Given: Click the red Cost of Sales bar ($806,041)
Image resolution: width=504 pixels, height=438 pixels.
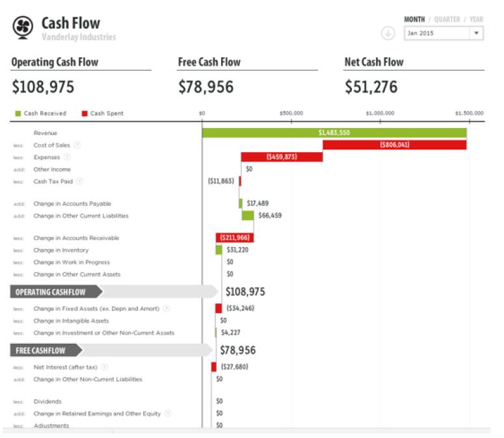Looking at the screenshot, I should click(395, 145).
